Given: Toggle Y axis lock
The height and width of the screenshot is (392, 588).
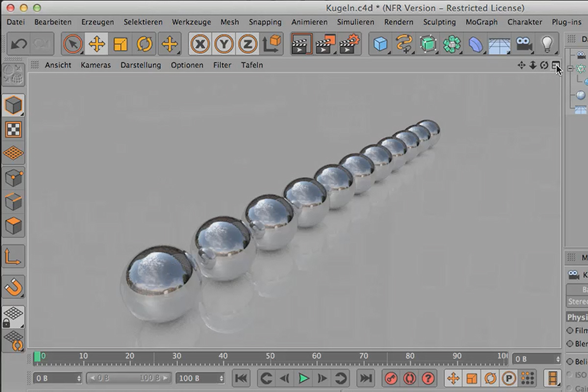Looking at the screenshot, I should point(224,44).
